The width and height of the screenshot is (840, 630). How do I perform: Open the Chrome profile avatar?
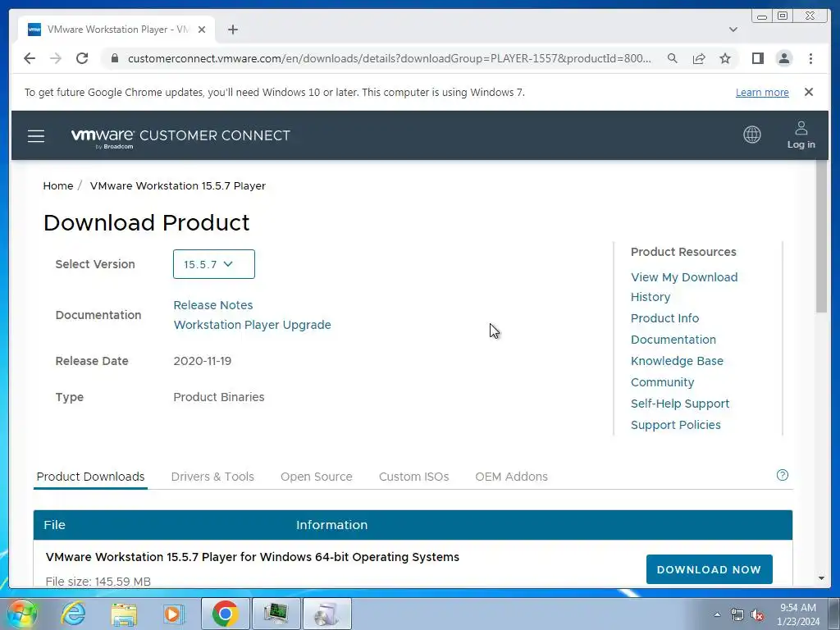tap(783, 58)
